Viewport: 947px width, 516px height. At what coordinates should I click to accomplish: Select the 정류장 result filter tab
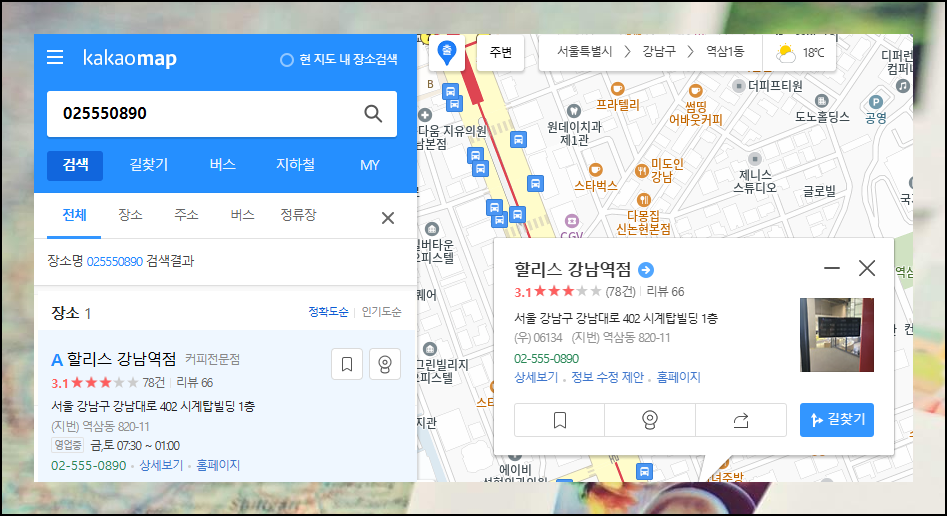tap(298, 215)
